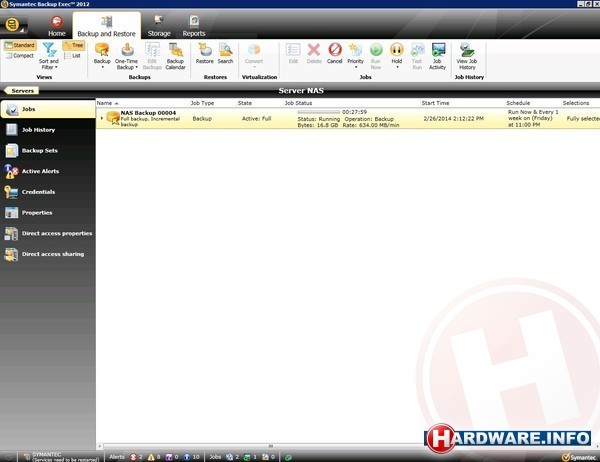
Task: Click the NAS Backup job icon
Action: (113, 118)
